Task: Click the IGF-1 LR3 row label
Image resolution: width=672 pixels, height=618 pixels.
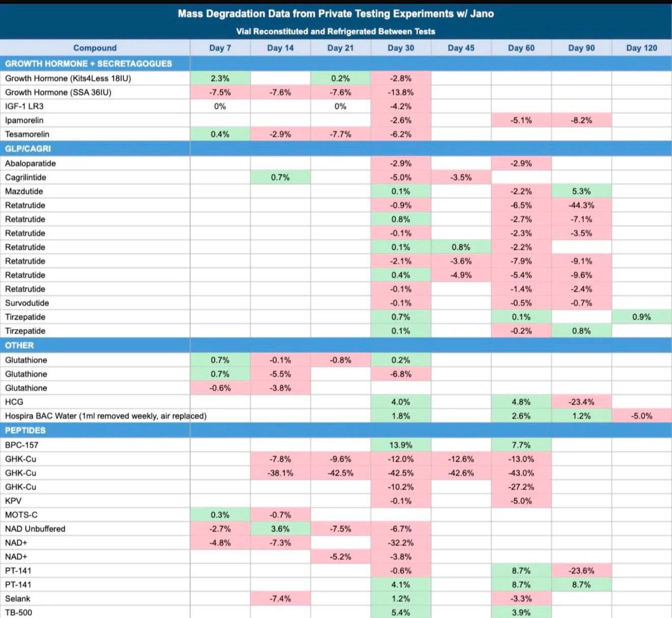Action: (x=24, y=106)
